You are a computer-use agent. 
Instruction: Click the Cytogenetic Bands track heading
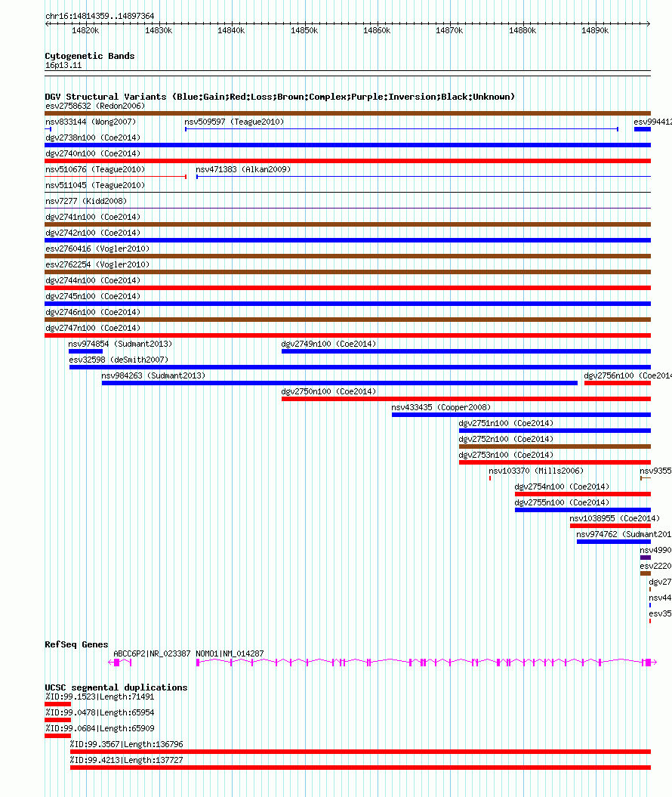pos(89,56)
